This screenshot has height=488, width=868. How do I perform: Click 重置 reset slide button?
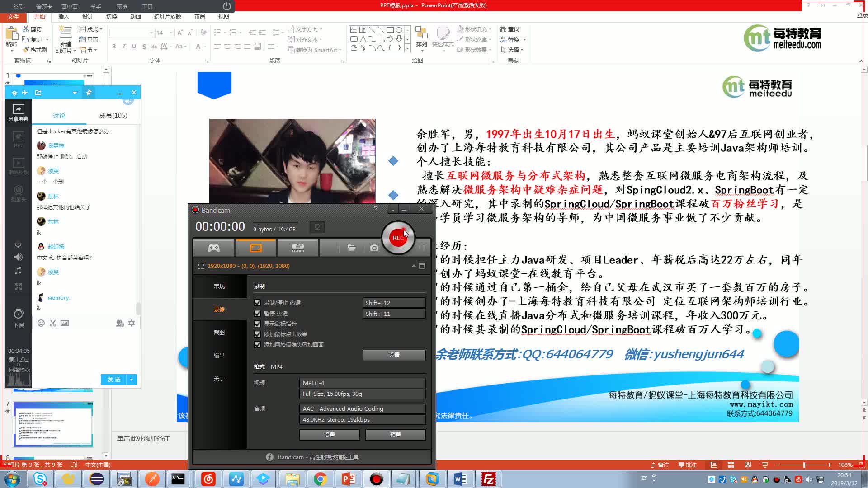89,39
